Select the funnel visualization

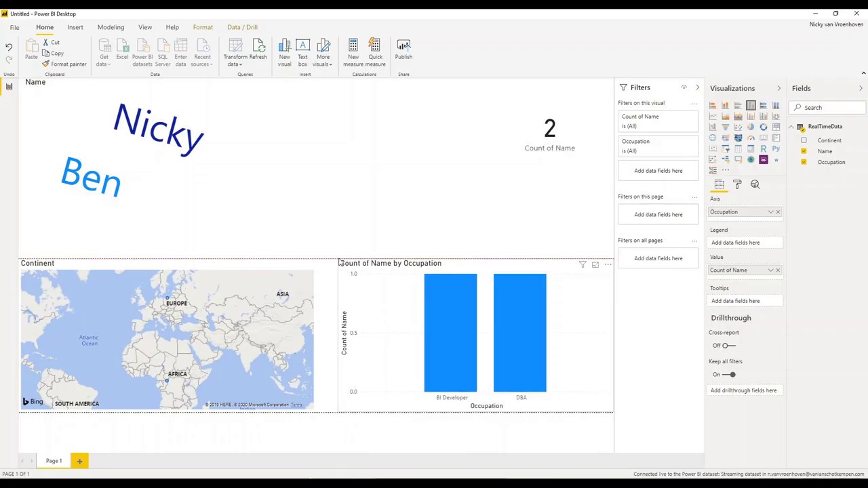(725, 127)
